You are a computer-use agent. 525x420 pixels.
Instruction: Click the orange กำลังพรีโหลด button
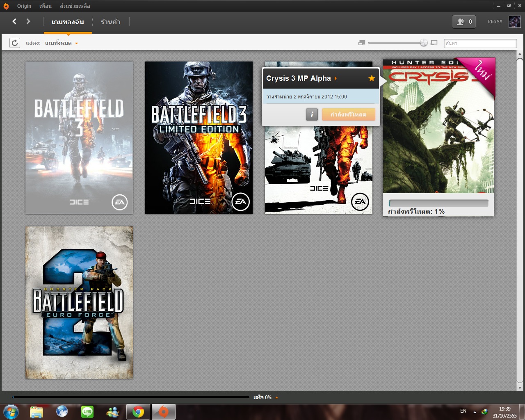(348, 114)
